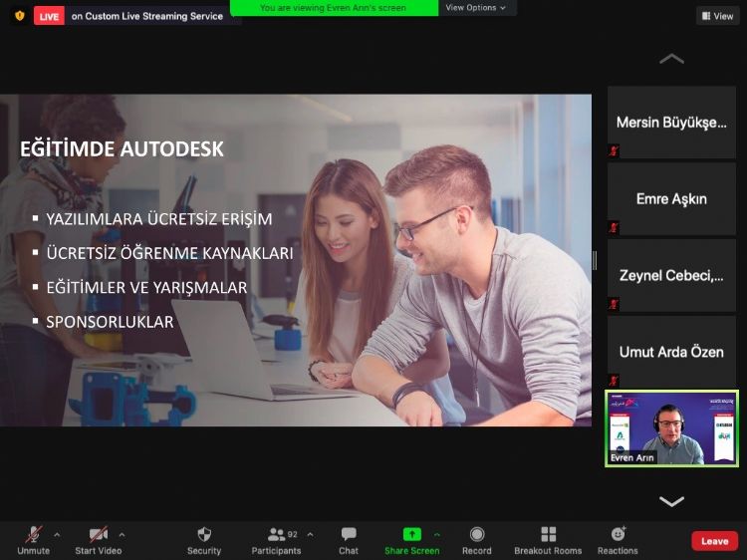Click the panel divider handle beside shared screen
The width and height of the screenshot is (747, 560).
click(595, 260)
